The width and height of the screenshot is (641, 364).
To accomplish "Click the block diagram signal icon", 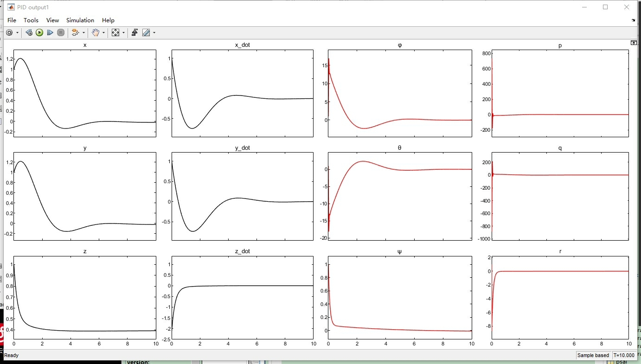I will point(75,32).
